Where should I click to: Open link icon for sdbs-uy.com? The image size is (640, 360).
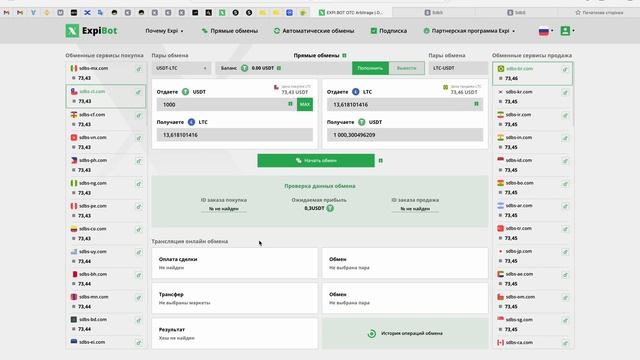139,253
